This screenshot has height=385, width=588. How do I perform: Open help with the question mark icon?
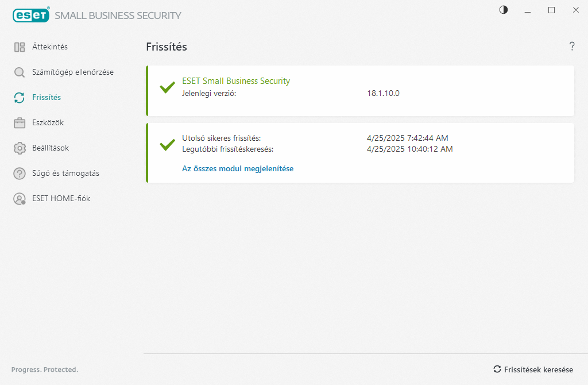(x=572, y=47)
